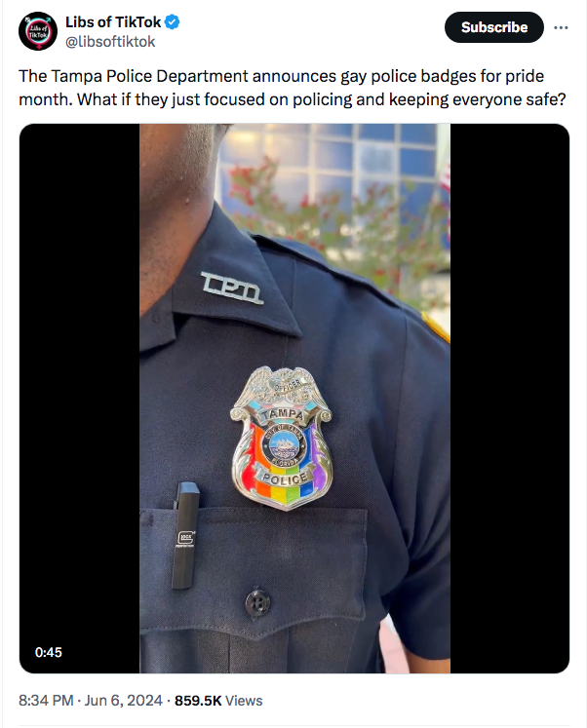Click the left black video letterbox area
Viewport: 587px width, 728px height.
(79, 399)
